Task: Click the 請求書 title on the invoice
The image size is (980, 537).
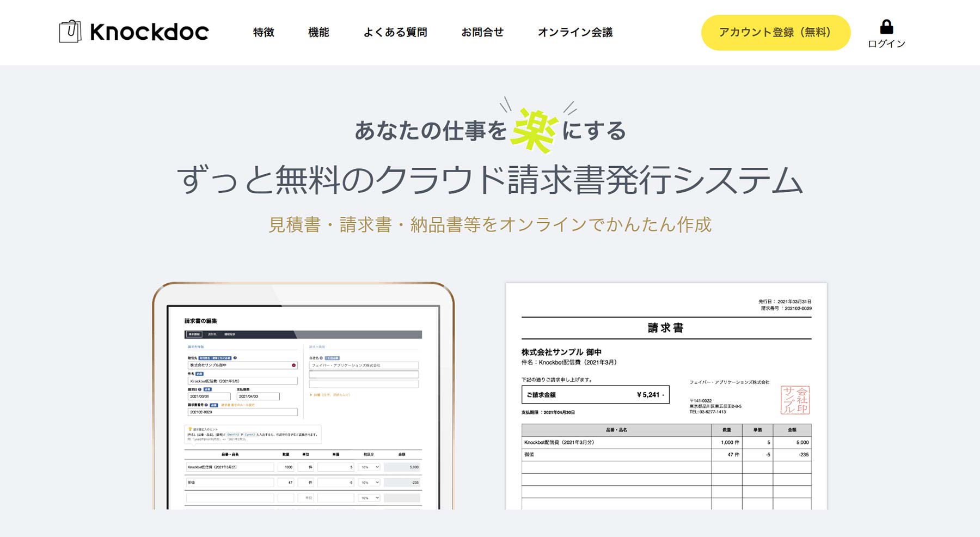Action: pyautogui.click(x=666, y=328)
